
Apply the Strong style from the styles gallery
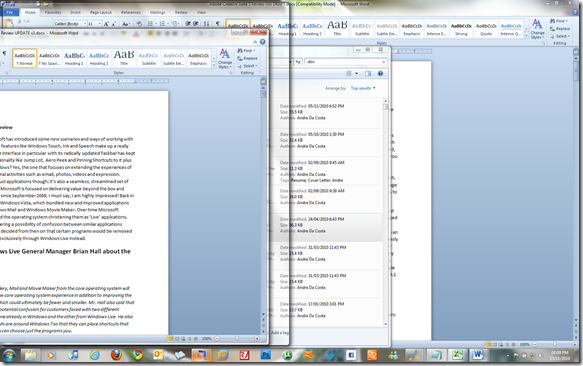[461, 29]
